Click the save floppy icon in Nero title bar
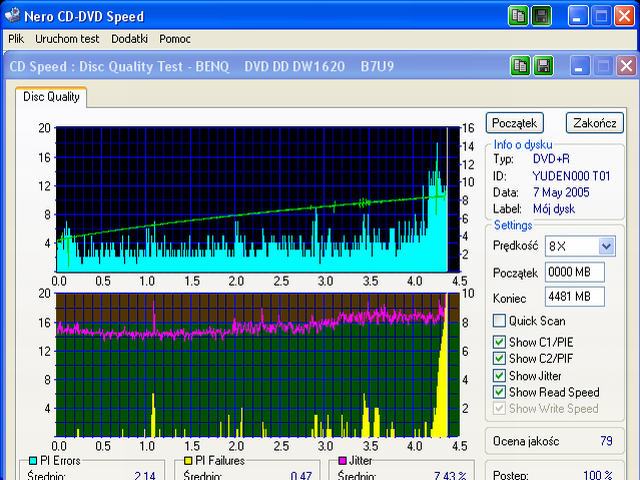 click(541, 16)
